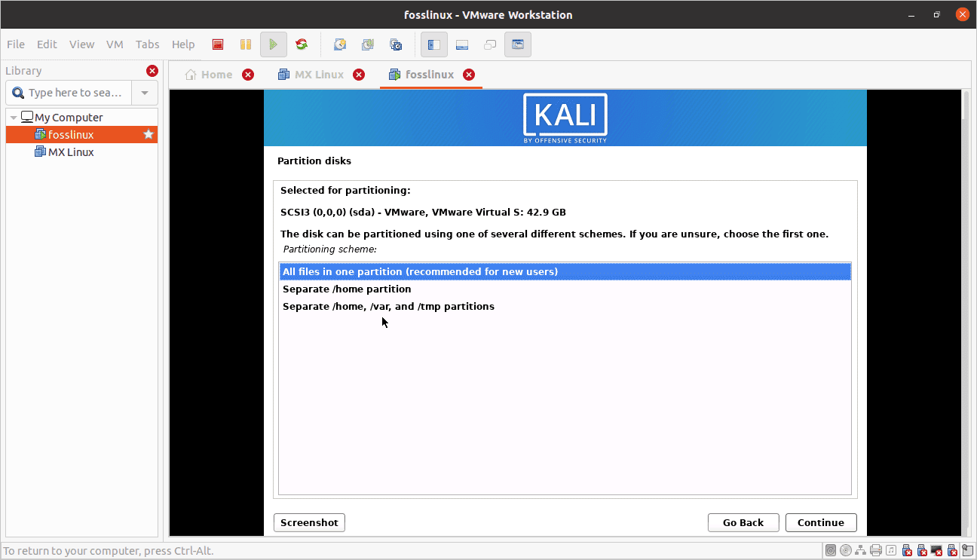The height and width of the screenshot is (560, 977).
Task: Click the VM console vertical scrollbar
Action: [x=965, y=313]
